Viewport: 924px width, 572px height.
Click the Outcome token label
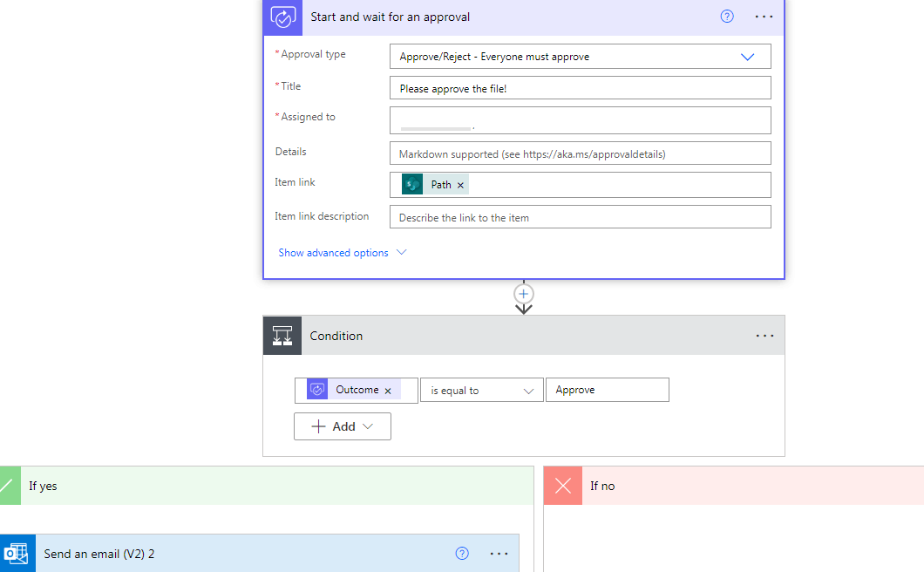click(x=357, y=390)
